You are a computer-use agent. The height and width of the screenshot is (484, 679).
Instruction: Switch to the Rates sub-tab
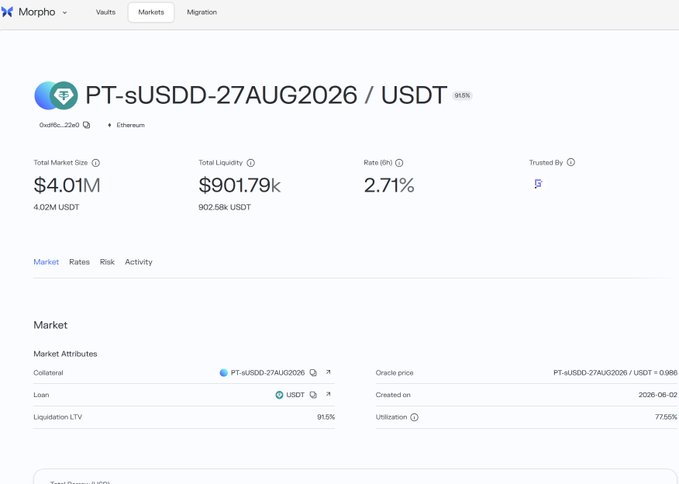pyautogui.click(x=79, y=262)
